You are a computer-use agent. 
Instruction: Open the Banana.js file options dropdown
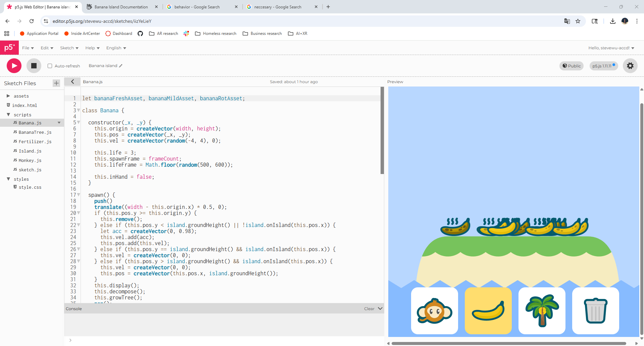click(x=59, y=123)
